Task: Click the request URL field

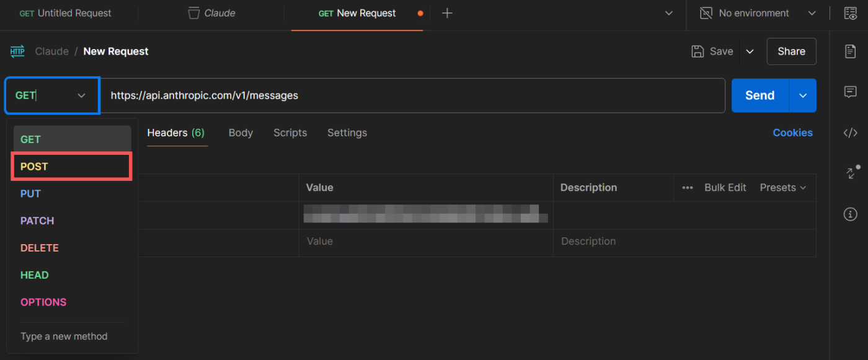Action: click(x=412, y=95)
